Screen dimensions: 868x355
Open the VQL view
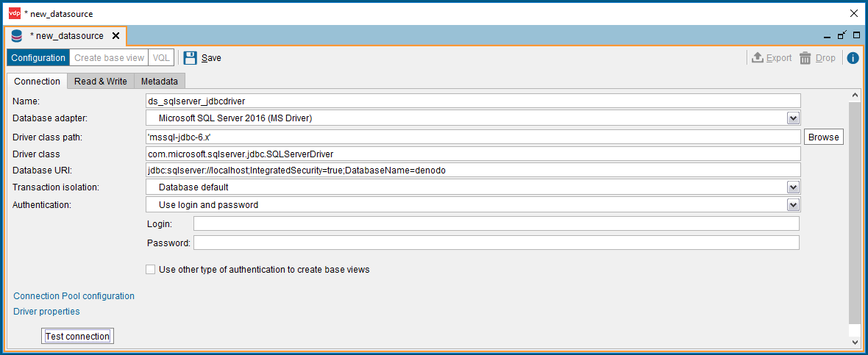(161, 57)
